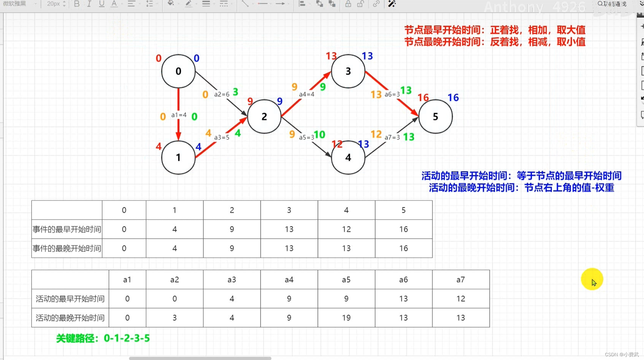The width and height of the screenshot is (644, 360).
Task: Click the edge label a4=4
Action: [307, 94]
